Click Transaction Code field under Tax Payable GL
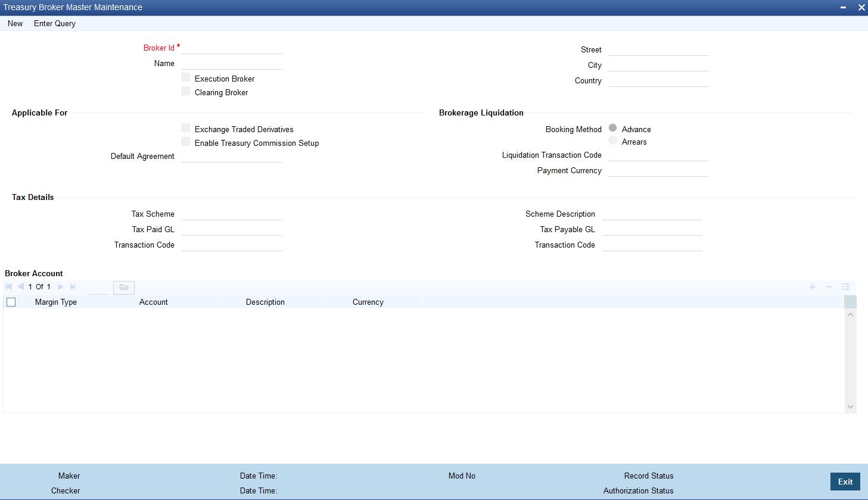Screen dimensions: 868x500 (x=652, y=245)
